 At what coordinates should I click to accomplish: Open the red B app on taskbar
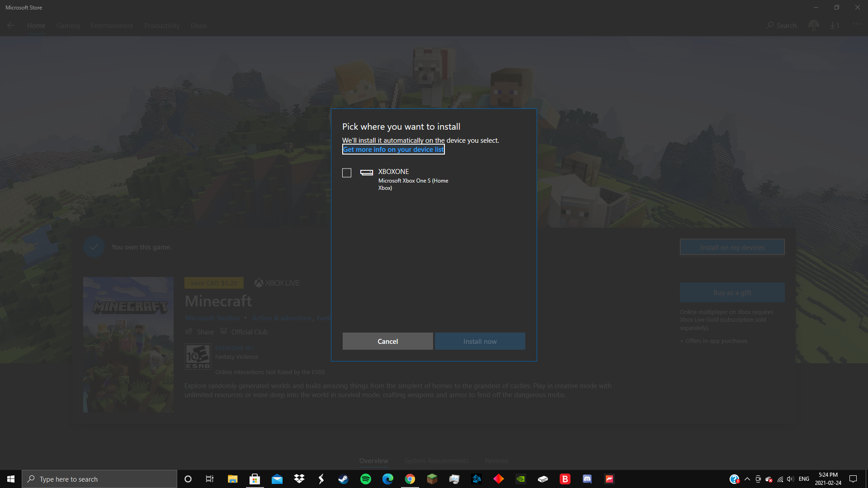tap(565, 479)
